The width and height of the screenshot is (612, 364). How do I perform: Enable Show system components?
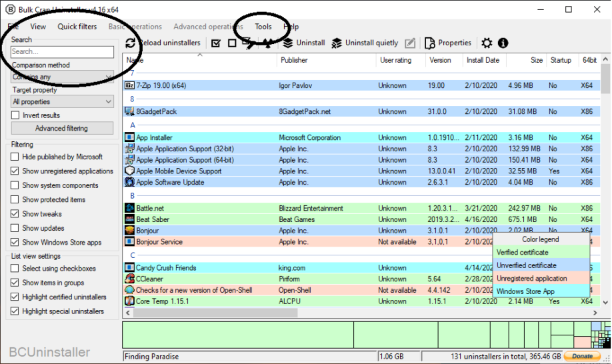pos(15,185)
